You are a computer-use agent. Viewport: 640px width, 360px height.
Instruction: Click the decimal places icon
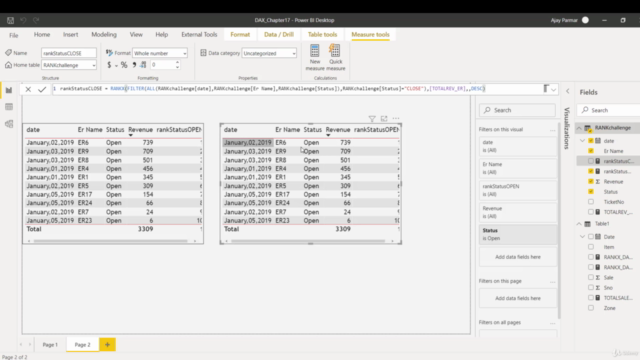point(143,65)
